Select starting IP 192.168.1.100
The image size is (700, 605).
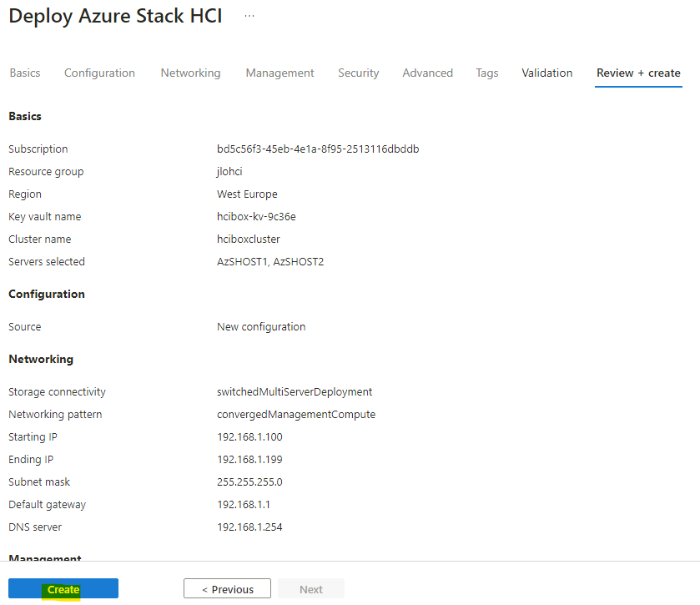[249, 437]
